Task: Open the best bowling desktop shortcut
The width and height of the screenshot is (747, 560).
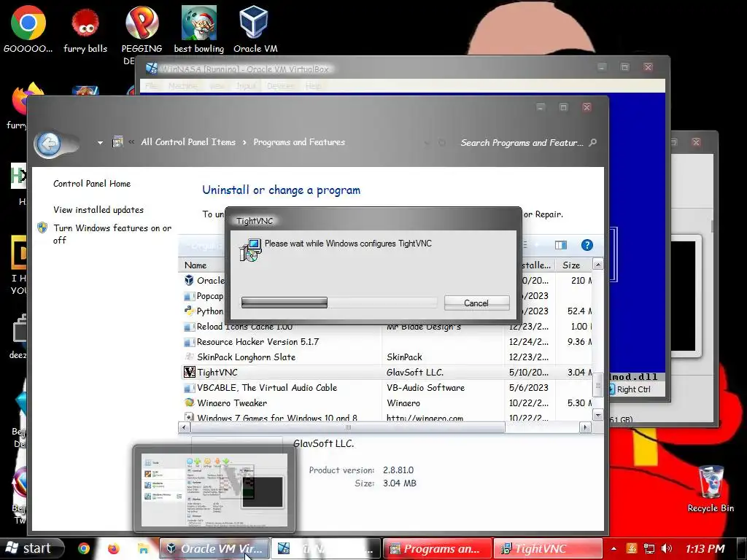Action: (x=199, y=28)
